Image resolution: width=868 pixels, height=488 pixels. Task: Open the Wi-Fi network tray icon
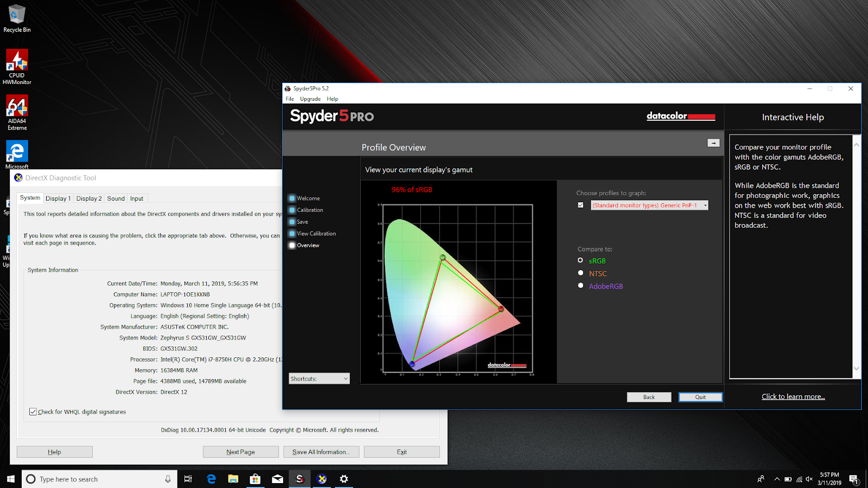799,479
